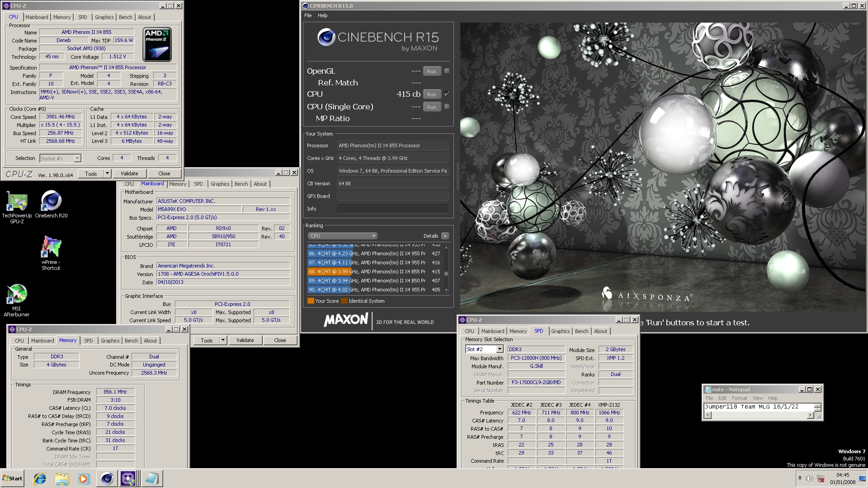Viewport: 868px width, 488px height.
Task: Click the ranking list vertical scrollbar
Action: pos(446,269)
